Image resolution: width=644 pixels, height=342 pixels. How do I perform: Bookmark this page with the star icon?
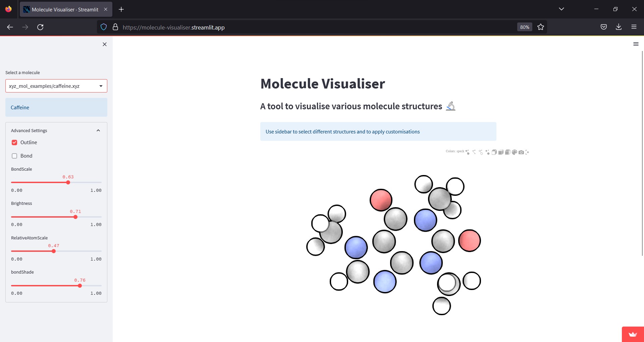tap(540, 27)
